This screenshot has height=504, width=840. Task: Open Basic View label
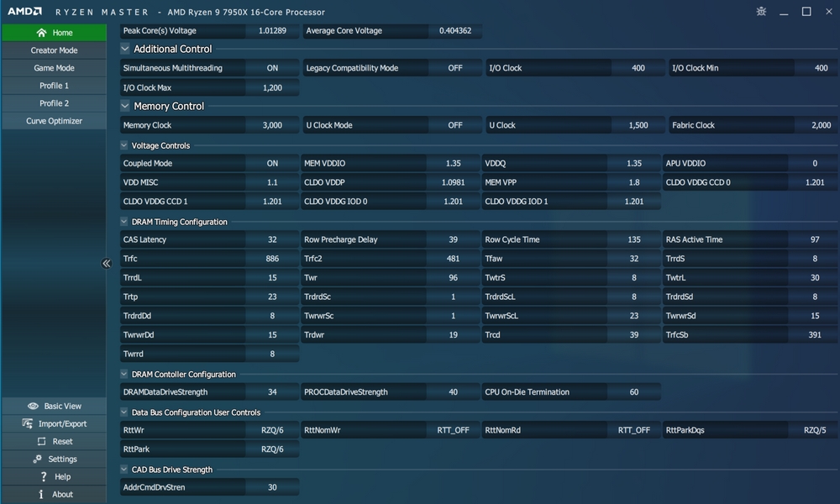click(63, 406)
